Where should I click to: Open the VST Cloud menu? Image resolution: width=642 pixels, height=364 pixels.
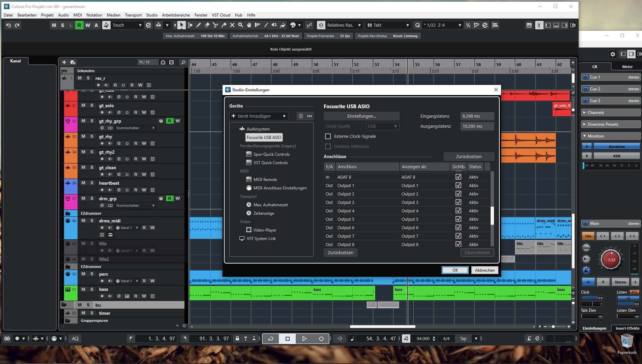(x=221, y=15)
